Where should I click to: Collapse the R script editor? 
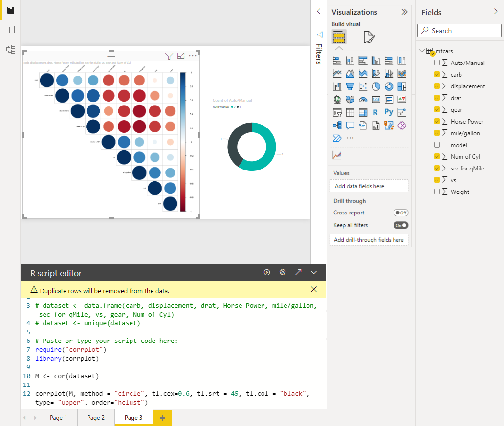[x=313, y=272]
